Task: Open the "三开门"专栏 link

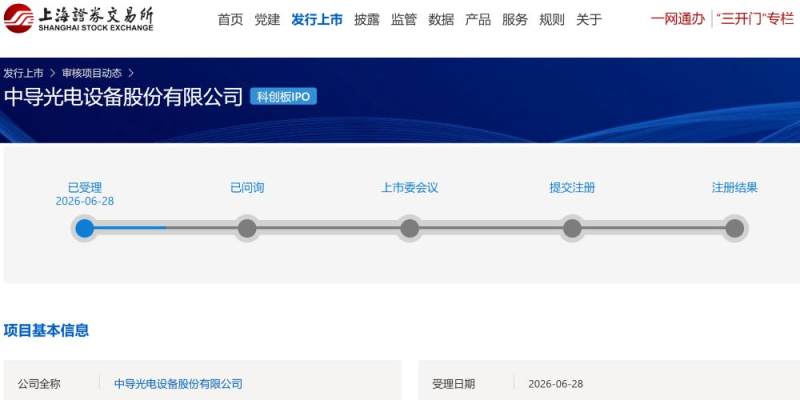Action: [x=755, y=19]
